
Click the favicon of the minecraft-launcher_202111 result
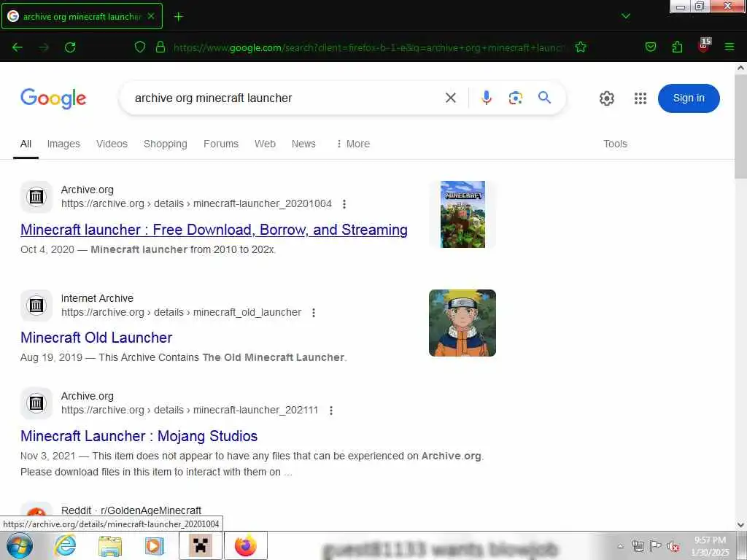[x=36, y=403]
